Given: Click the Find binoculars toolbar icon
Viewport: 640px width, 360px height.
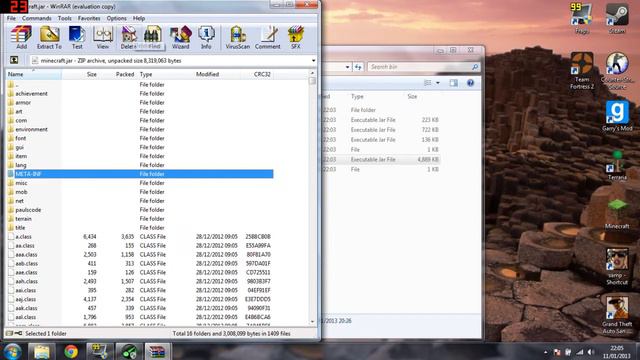Looking at the screenshot, I should 152,38.
